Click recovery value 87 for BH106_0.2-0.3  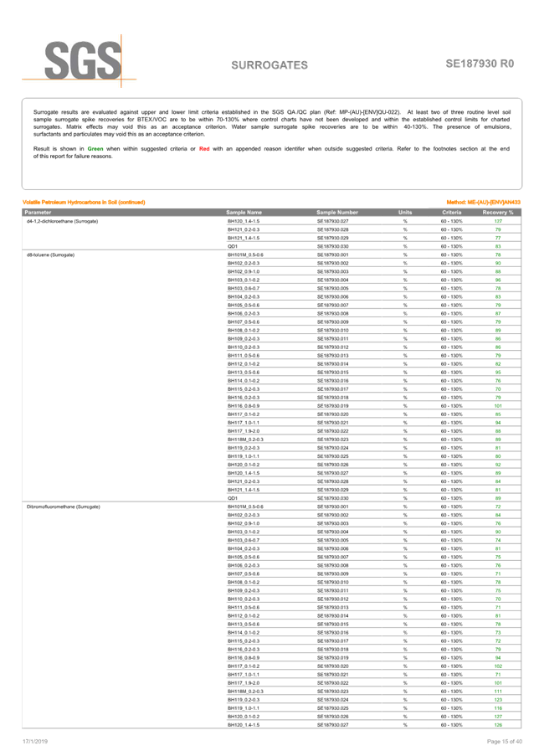coord(498,313)
